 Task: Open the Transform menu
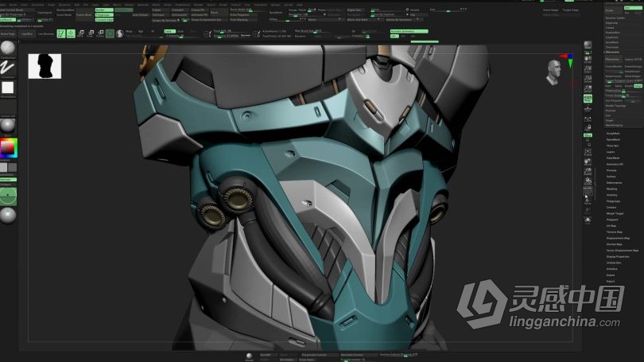261,5
